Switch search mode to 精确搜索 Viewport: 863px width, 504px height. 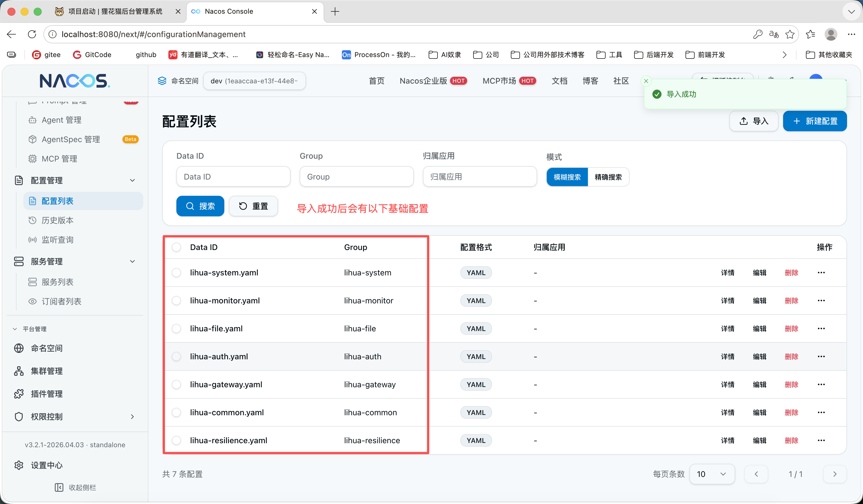click(x=608, y=177)
